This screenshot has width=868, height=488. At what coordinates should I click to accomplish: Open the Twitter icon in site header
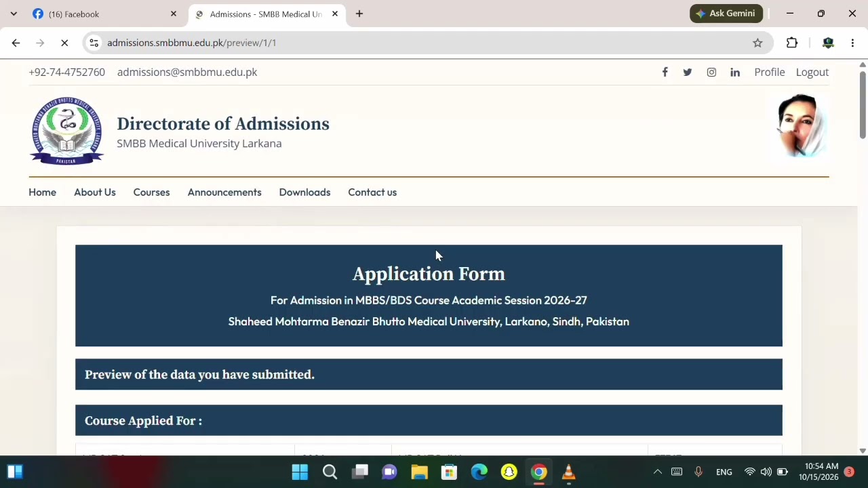coord(688,72)
